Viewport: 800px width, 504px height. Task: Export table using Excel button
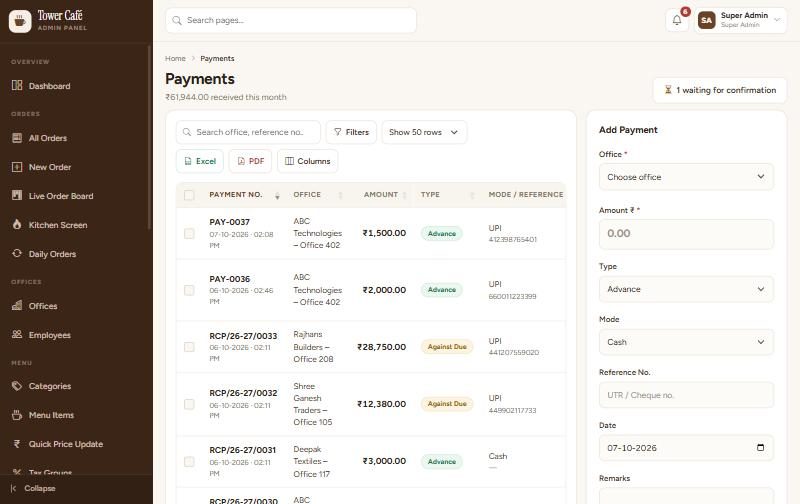(x=199, y=161)
